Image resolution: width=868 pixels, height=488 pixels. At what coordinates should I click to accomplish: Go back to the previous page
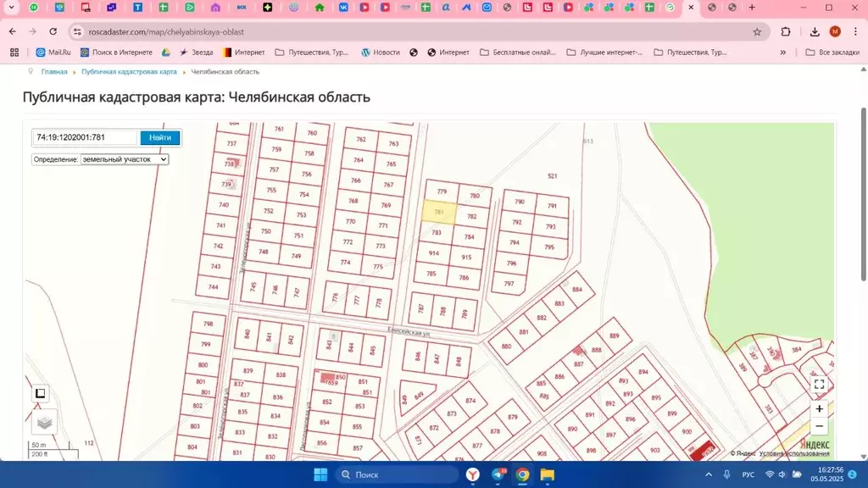(x=12, y=31)
